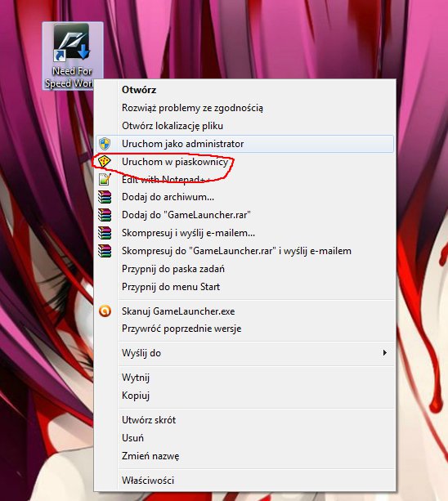The width and height of the screenshot is (448, 501).
Task: Choose Wytnij from the context menu
Action: tap(244, 378)
